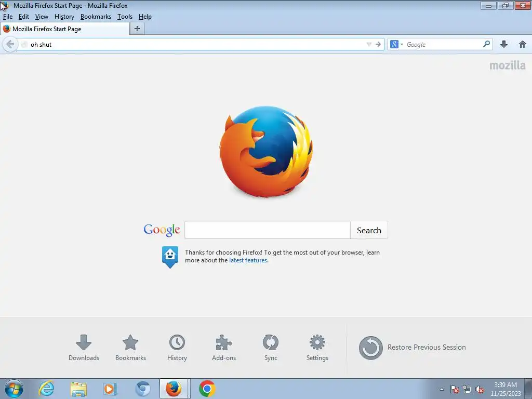
Task: Click the Action Center flag tray icon
Action: pyautogui.click(x=455, y=390)
